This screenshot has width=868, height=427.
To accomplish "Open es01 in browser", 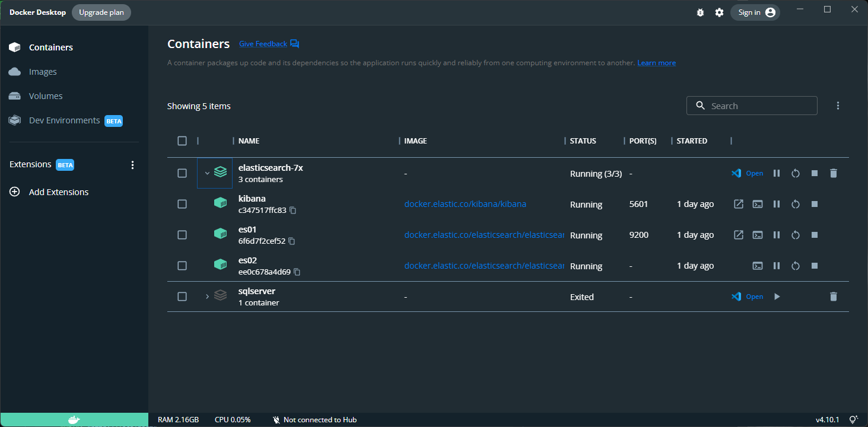I will point(739,235).
